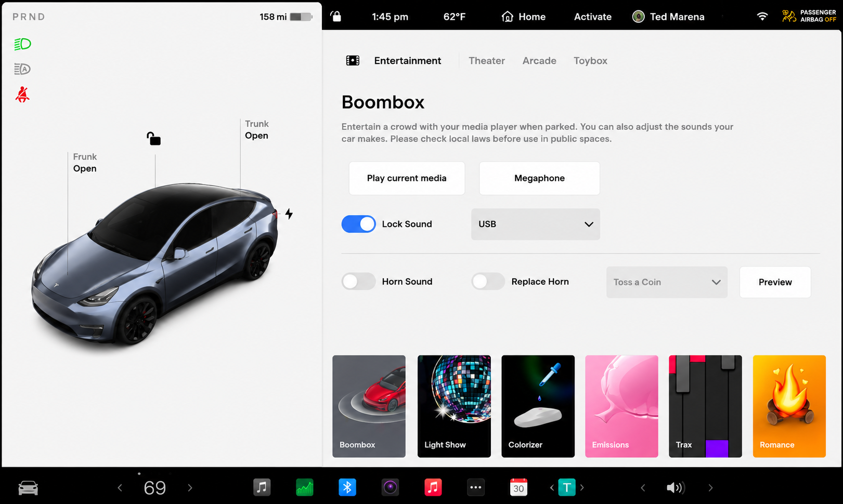Tap the Trunk Open label
Viewport: 843px width, 504px height.
point(257,130)
